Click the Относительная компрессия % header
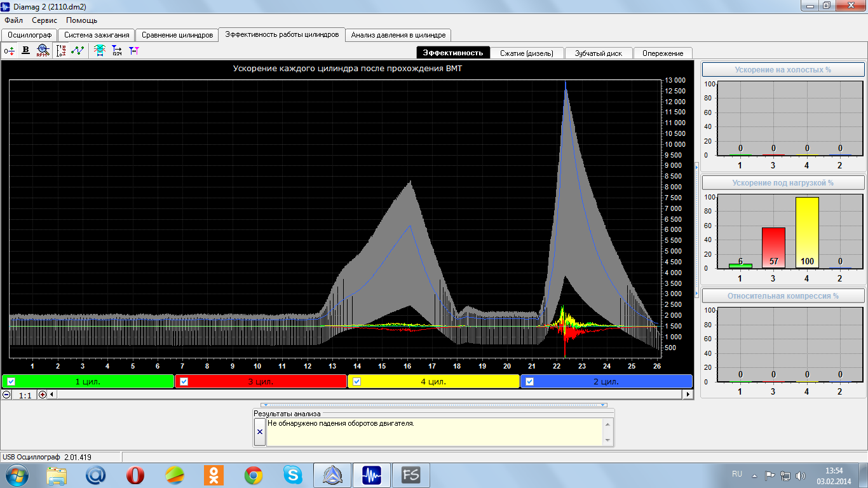Image resolution: width=868 pixels, height=488 pixels. [783, 296]
